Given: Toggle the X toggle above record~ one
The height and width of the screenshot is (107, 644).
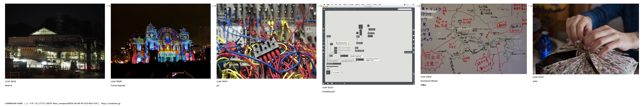Looking at the screenshot, I should (x=368, y=26).
